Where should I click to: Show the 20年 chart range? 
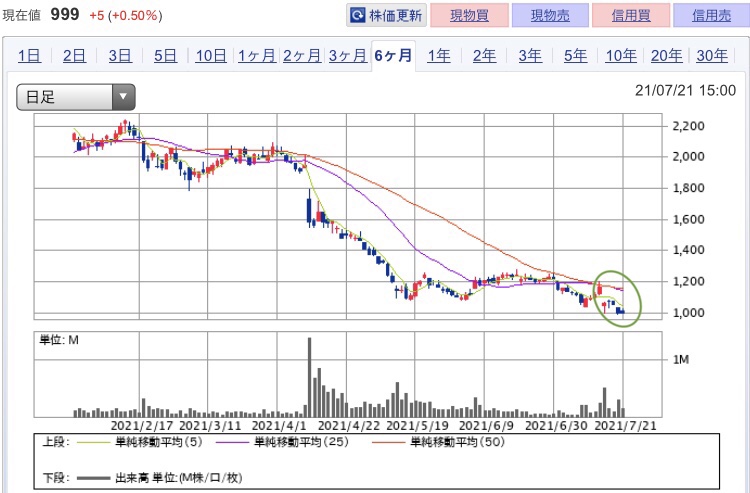[x=667, y=56]
